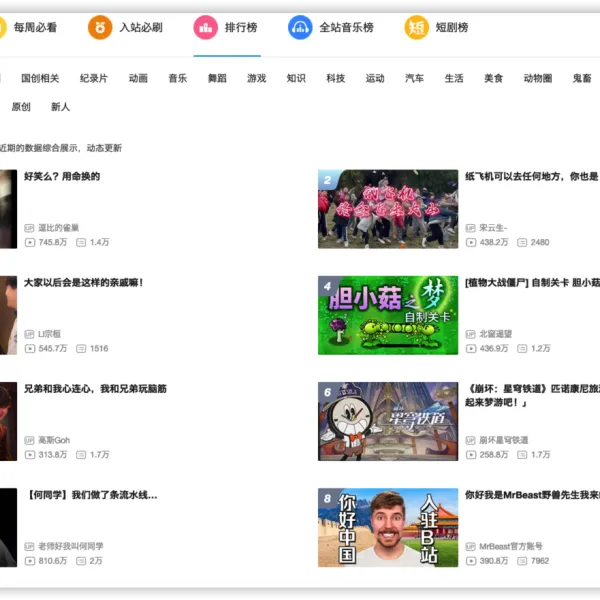Open uploader 崩坏星穹铁道 profile
Screen dimensions: 600x600
coord(504,440)
